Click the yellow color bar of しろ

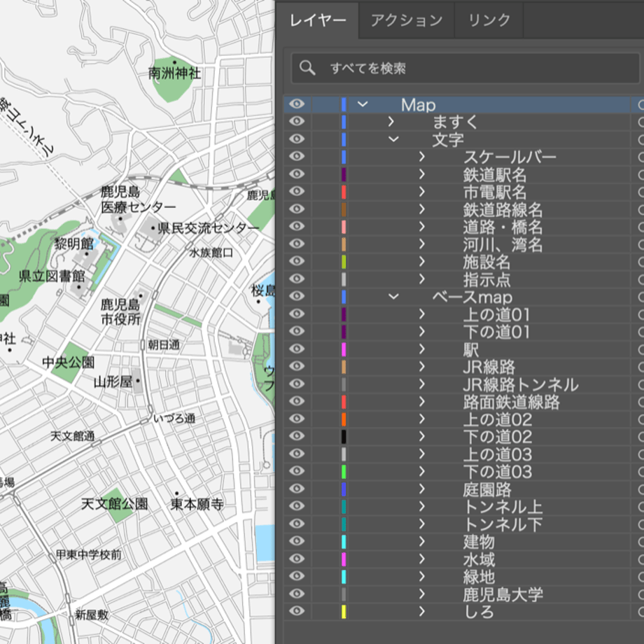[x=344, y=612]
